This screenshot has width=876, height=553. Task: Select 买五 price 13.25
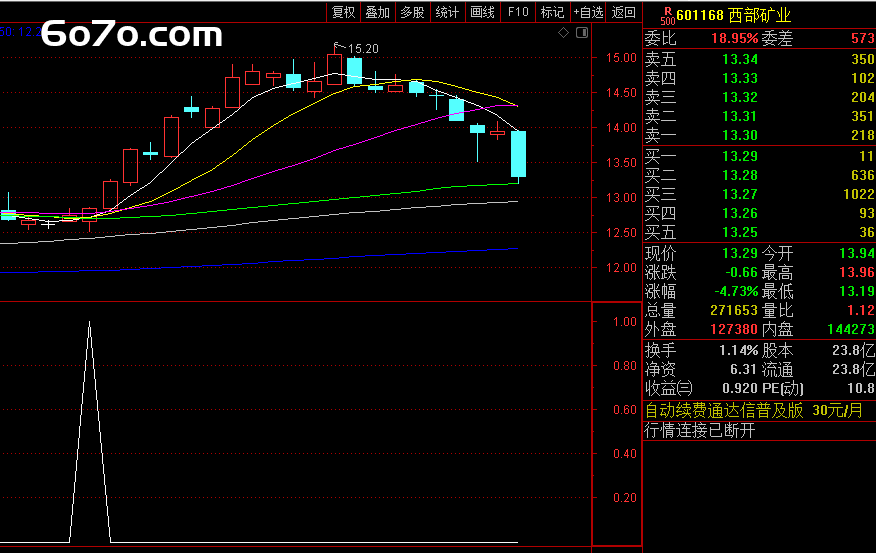pyautogui.click(x=740, y=232)
